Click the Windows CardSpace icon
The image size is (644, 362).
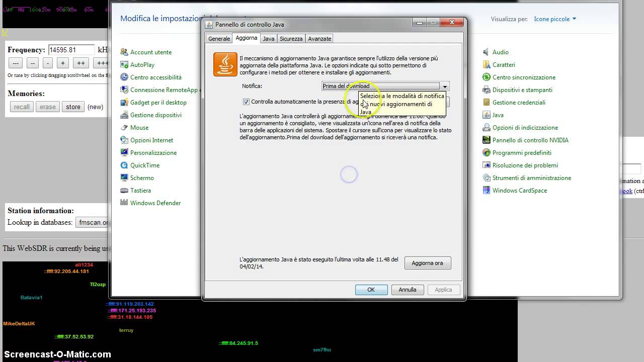click(x=487, y=191)
